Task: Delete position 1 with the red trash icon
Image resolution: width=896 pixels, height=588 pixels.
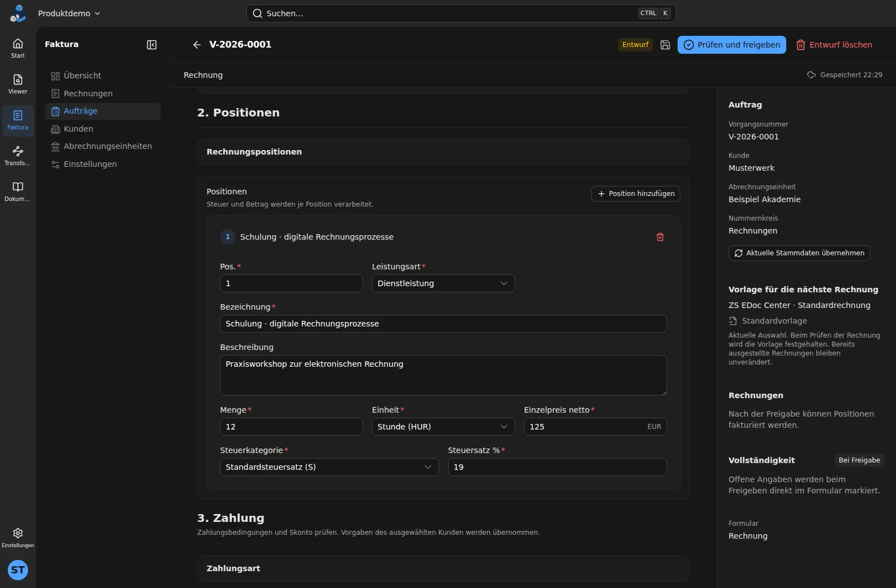Action: [x=660, y=237]
